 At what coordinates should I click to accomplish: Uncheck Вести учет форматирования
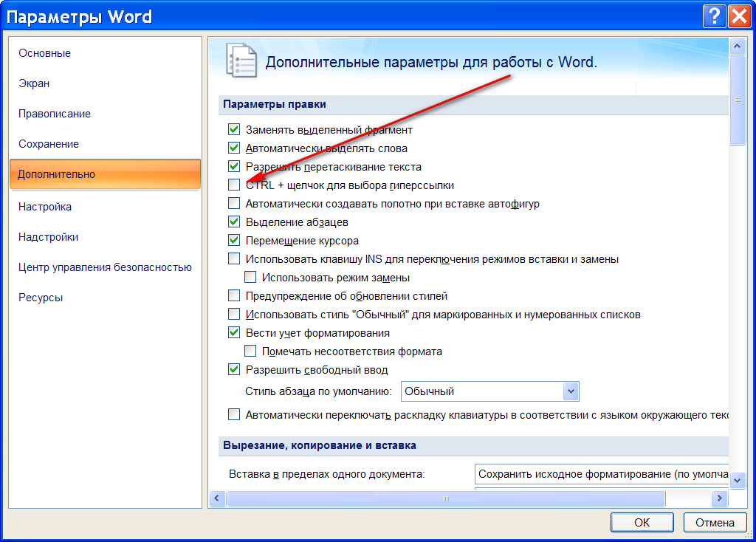tap(233, 332)
